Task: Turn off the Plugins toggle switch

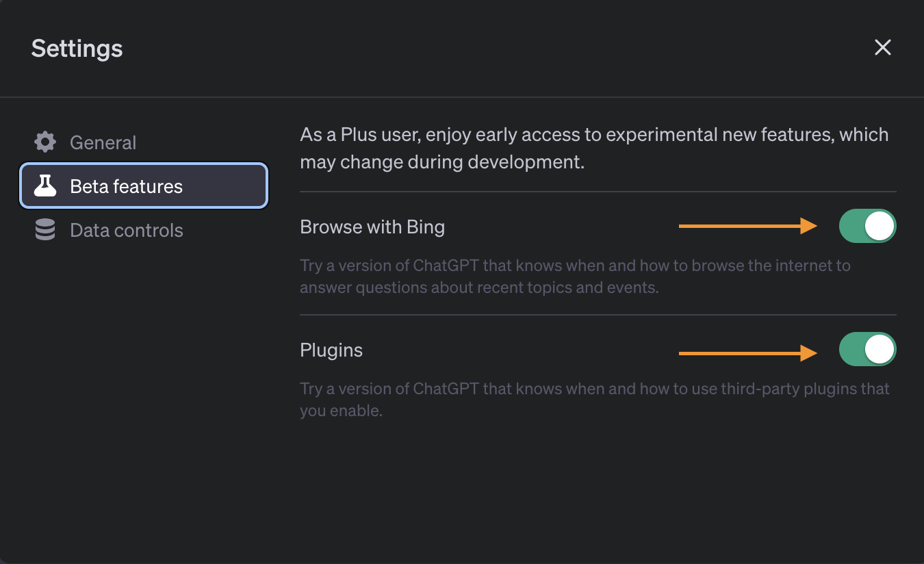Action: point(867,350)
